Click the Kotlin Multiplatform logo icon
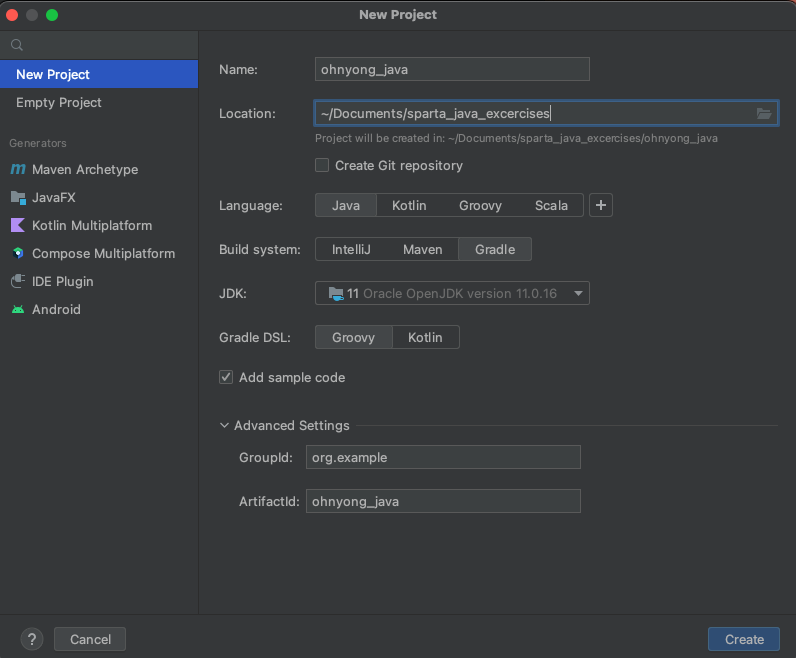This screenshot has width=796, height=658. pos(18,225)
